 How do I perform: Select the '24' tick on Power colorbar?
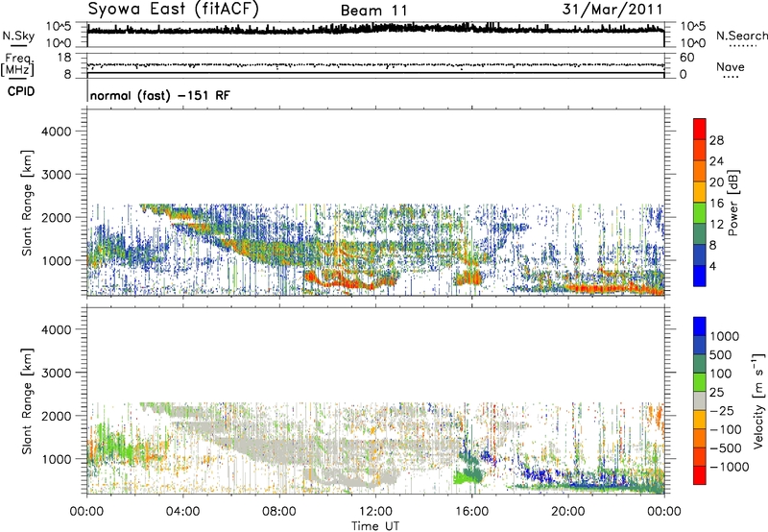716,161
